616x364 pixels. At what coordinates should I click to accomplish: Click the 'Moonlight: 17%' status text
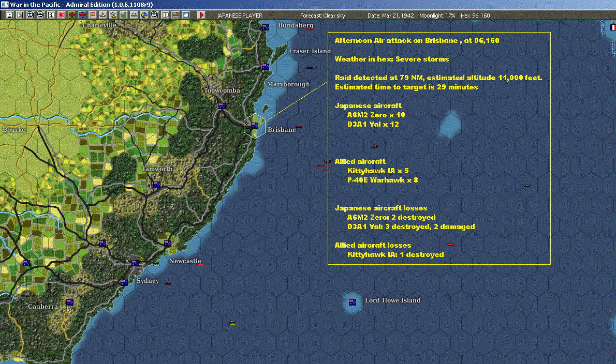437,16
